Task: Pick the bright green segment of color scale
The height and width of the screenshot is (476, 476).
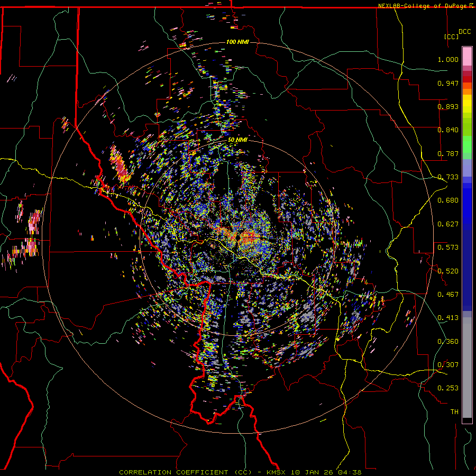Action: point(467,144)
